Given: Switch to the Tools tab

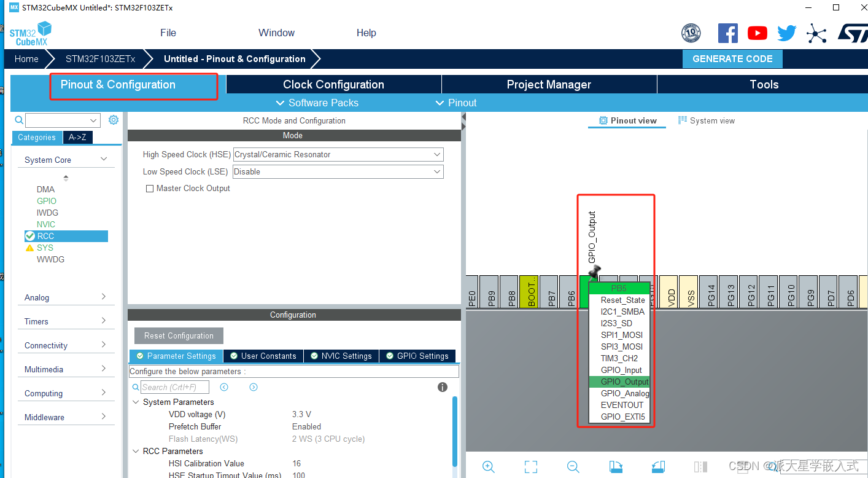Looking at the screenshot, I should [x=764, y=85].
